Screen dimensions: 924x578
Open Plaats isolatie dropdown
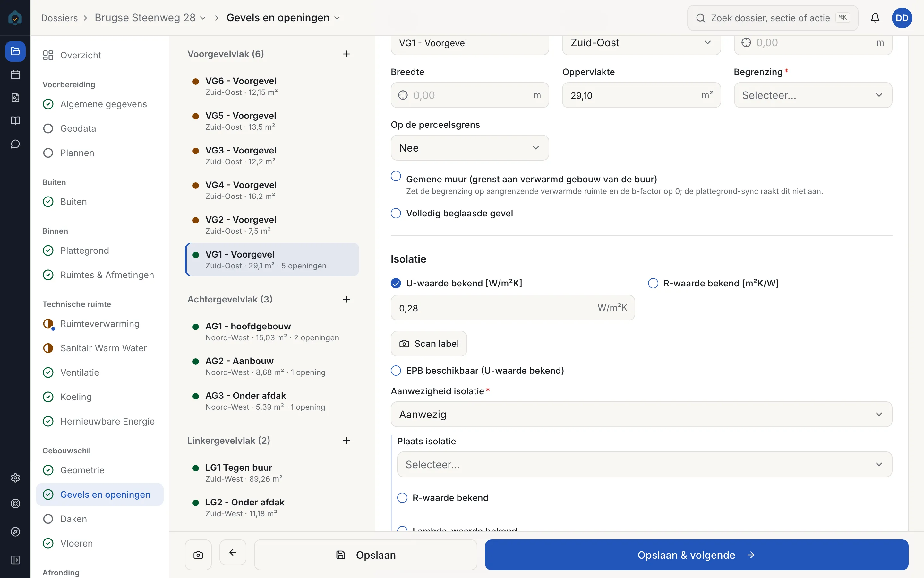645,464
